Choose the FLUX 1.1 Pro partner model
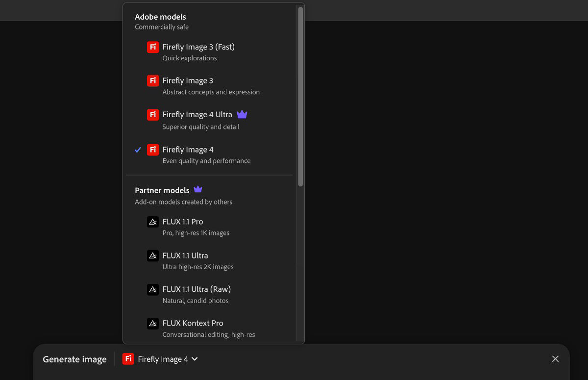 (x=210, y=227)
